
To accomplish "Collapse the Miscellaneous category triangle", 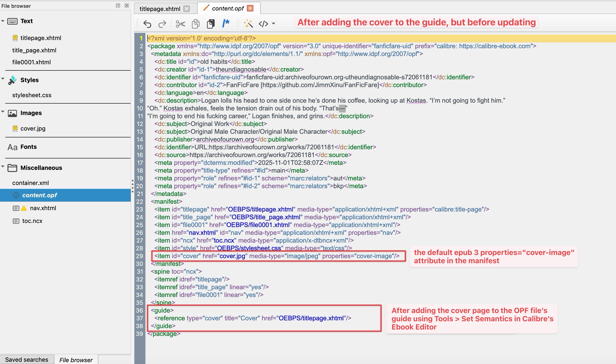I will tap(3, 166).
